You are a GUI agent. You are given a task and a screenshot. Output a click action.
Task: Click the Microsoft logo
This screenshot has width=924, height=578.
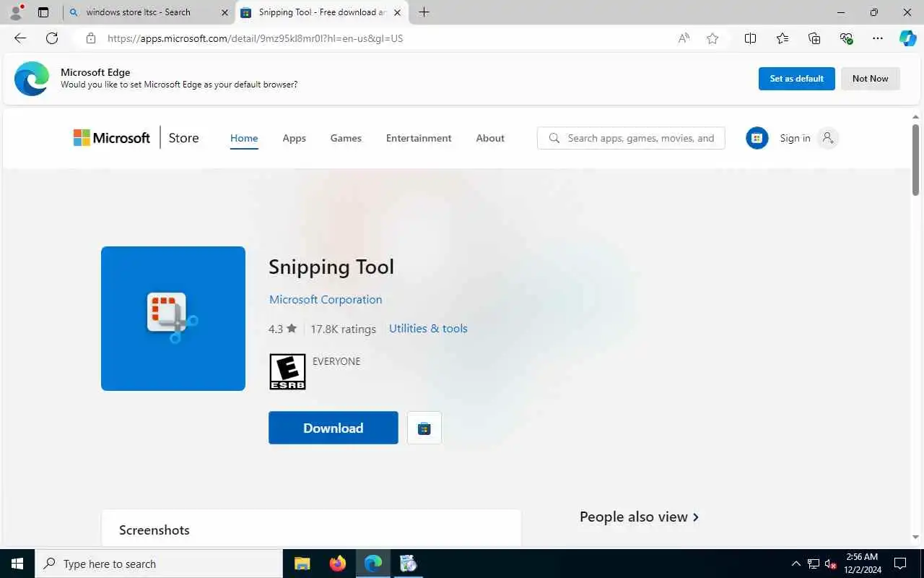pyautogui.click(x=112, y=138)
